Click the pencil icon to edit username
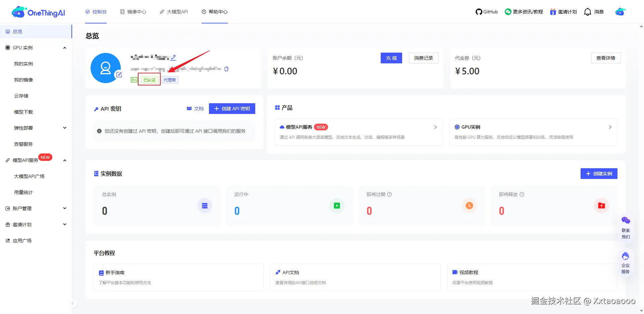644x314 pixels. (x=173, y=57)
